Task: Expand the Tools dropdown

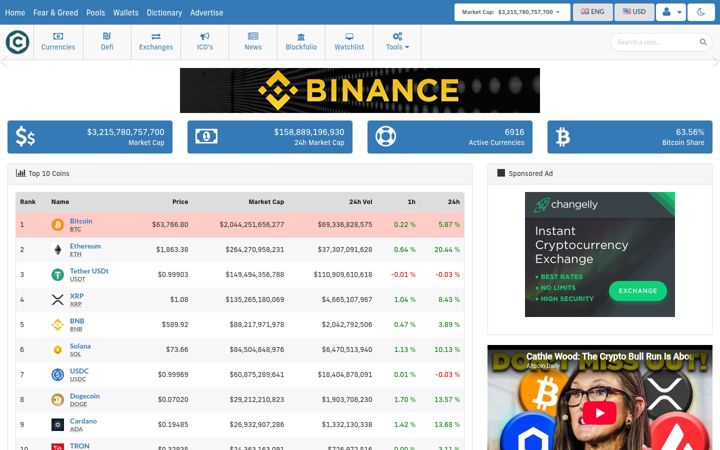Action: pyautogui.click(x=397, y=42)
